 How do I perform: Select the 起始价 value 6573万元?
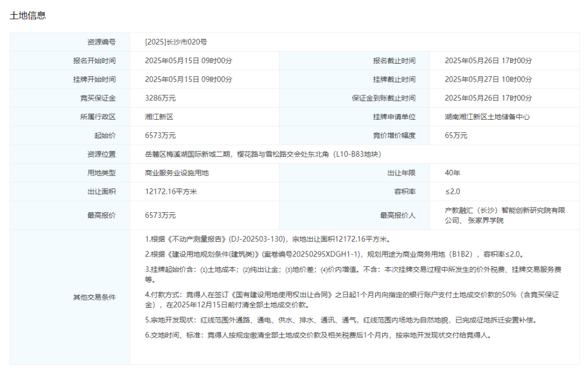160,135
